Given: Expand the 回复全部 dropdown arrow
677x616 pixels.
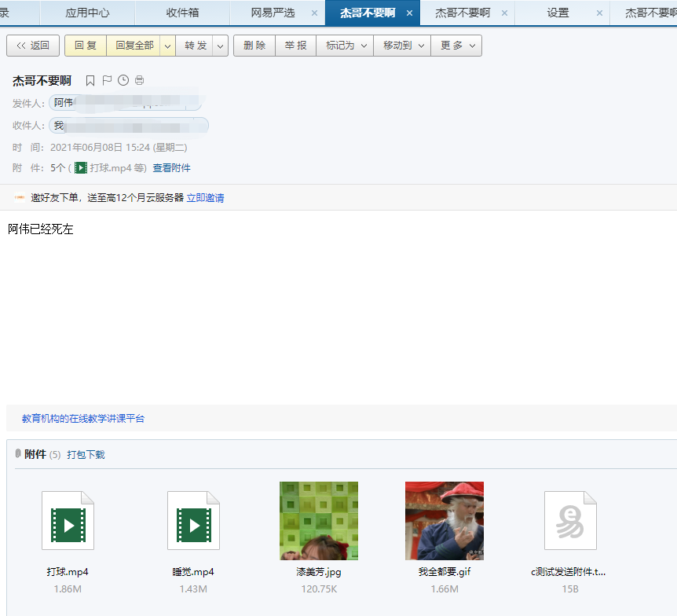Looking at the screenshot, I should [x=167, y=45].
